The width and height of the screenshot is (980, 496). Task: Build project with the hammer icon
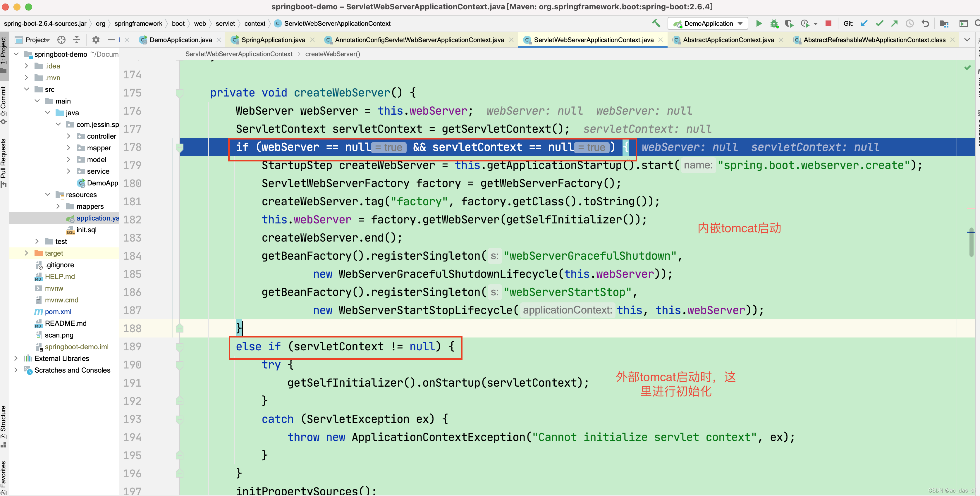(656, 24)
